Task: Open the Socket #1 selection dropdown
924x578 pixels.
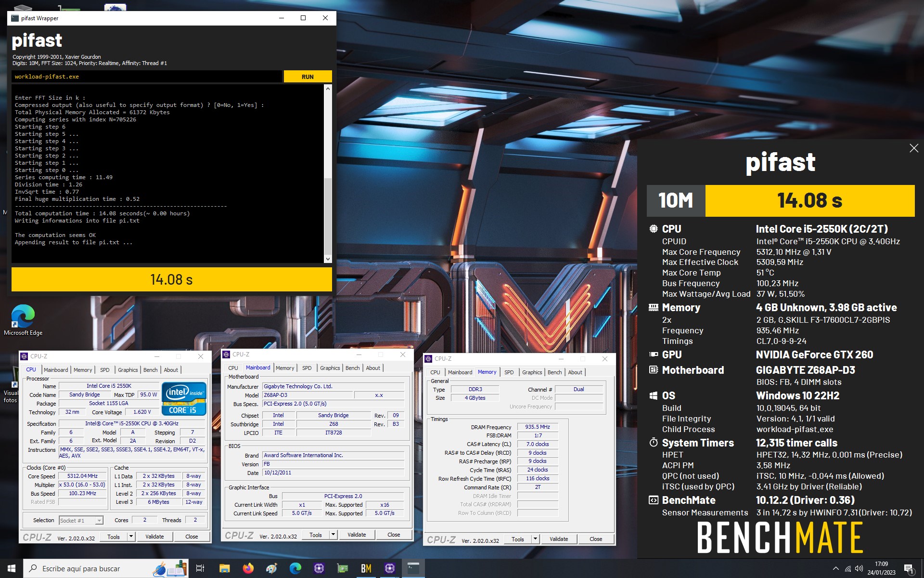Action: [81, 520]
